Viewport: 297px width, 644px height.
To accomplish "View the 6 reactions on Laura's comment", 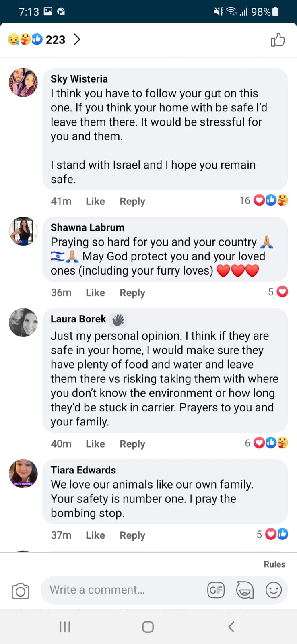I will point(266,443).
